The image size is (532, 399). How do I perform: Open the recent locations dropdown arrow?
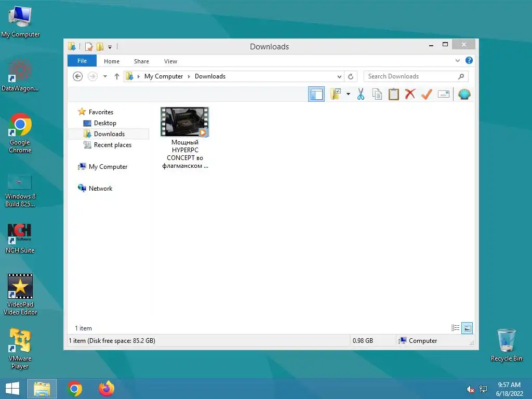pyautogui.click(x=105, y=76)
